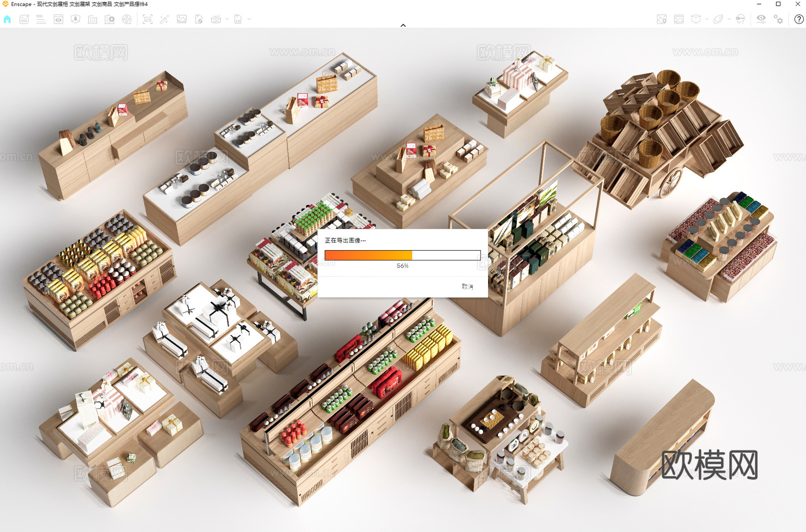Click the EXE standalone export icon
The height and width of the screenshot is (532, 806).
239,19
